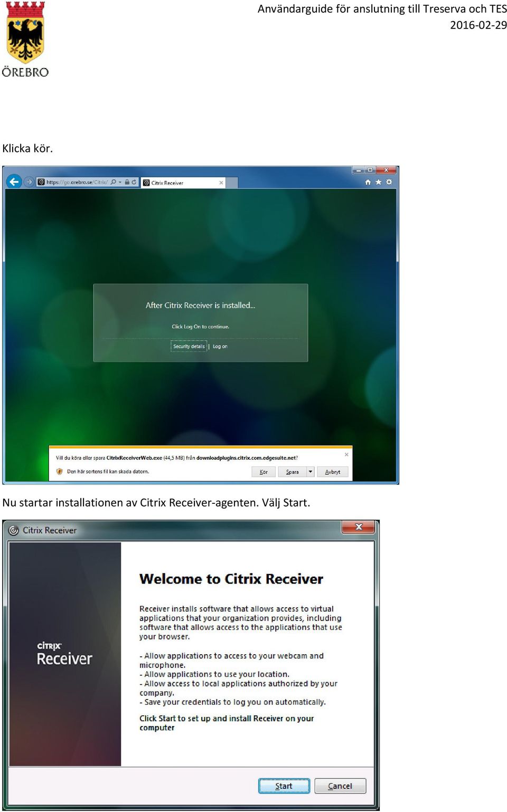Close the Citrix Receiver installer dialog
This screenshot has width=507, height=812.
(359, 527)
